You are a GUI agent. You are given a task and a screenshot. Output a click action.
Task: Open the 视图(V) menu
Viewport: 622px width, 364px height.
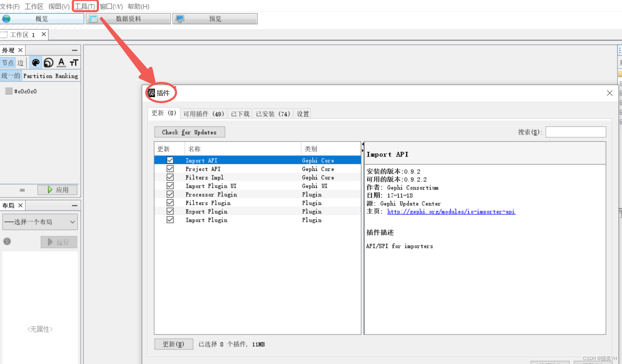pyautogui.click(x=59, y=6)
